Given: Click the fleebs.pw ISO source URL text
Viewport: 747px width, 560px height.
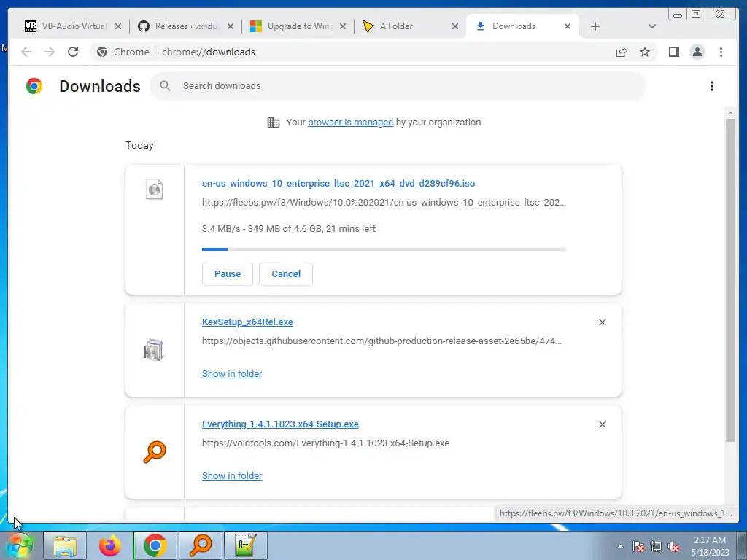Looking at the screenshot, I should (x=384, y=203).
